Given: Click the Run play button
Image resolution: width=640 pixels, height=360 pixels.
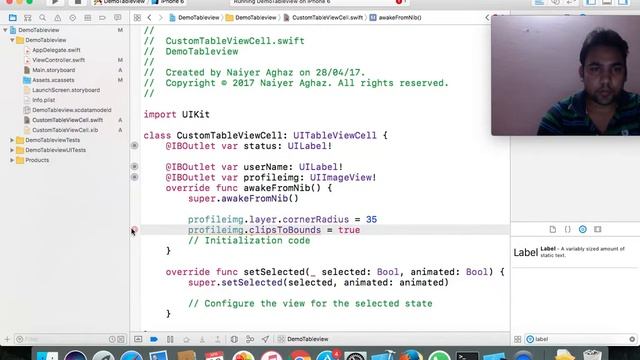Looking at the screenshot, I should click(55, 2).
